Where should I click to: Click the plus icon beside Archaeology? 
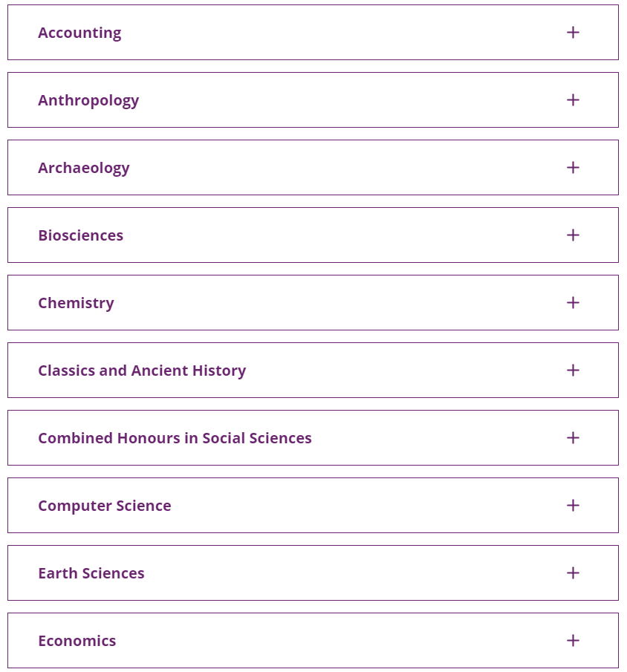[573, 168]
